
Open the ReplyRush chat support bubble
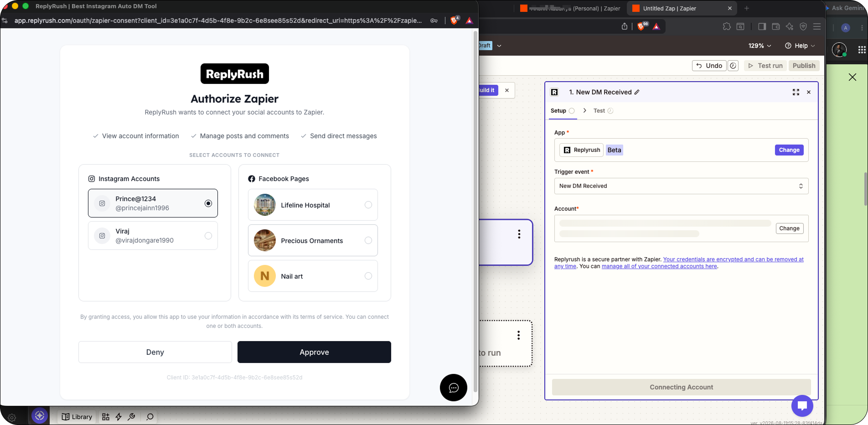tap(454, 388)
